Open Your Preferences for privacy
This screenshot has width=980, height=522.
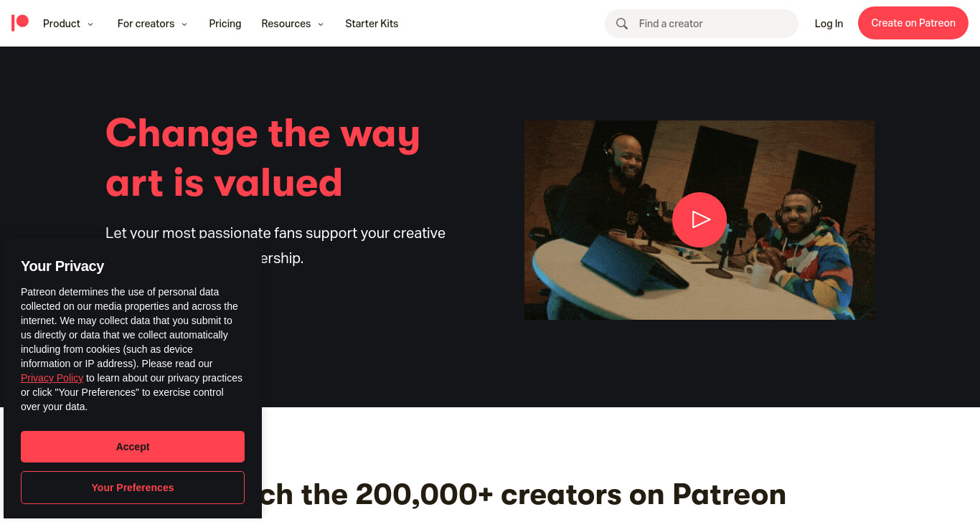coord(133,488)
